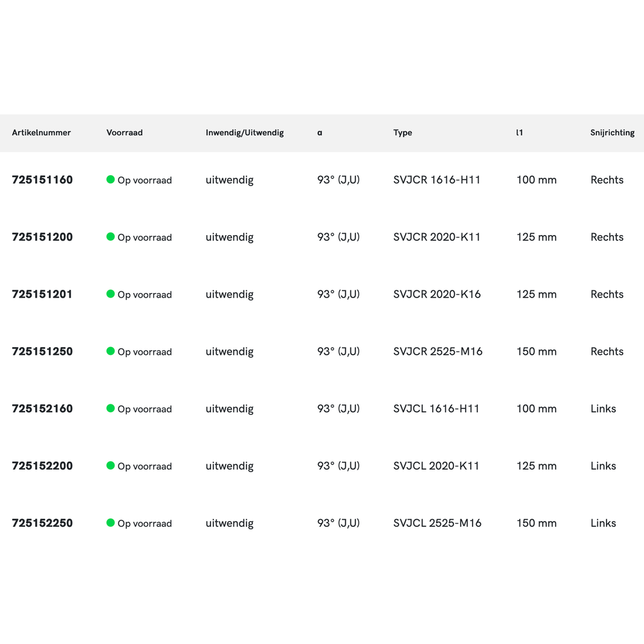
Task: Open article number 725151160 link
Action: point(42,180)
